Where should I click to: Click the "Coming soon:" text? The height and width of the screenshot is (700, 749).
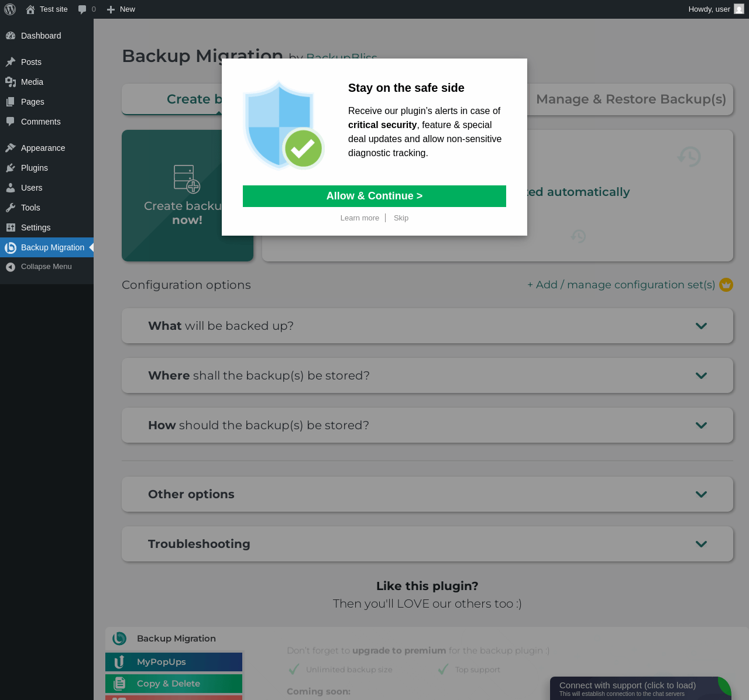[318, 691]
